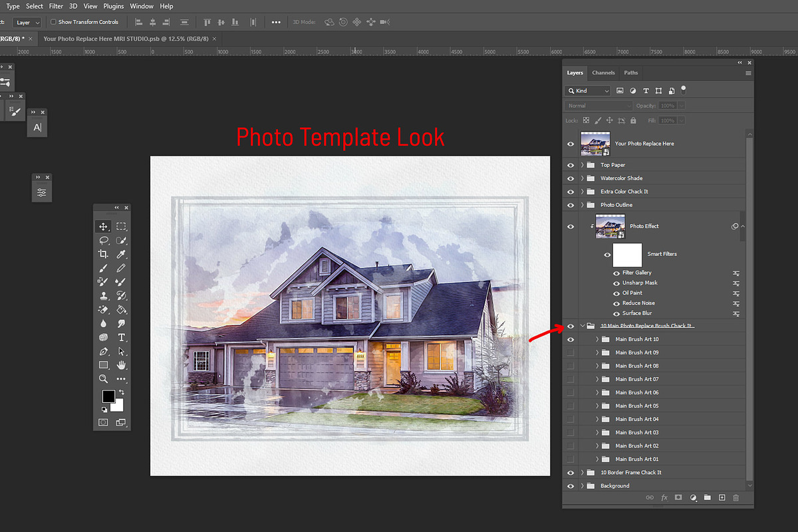Image resolution: width=798 pixels, height=532 pixels.
Task: Select the Paint Bucket tool
Action: [x=121, y=309]
